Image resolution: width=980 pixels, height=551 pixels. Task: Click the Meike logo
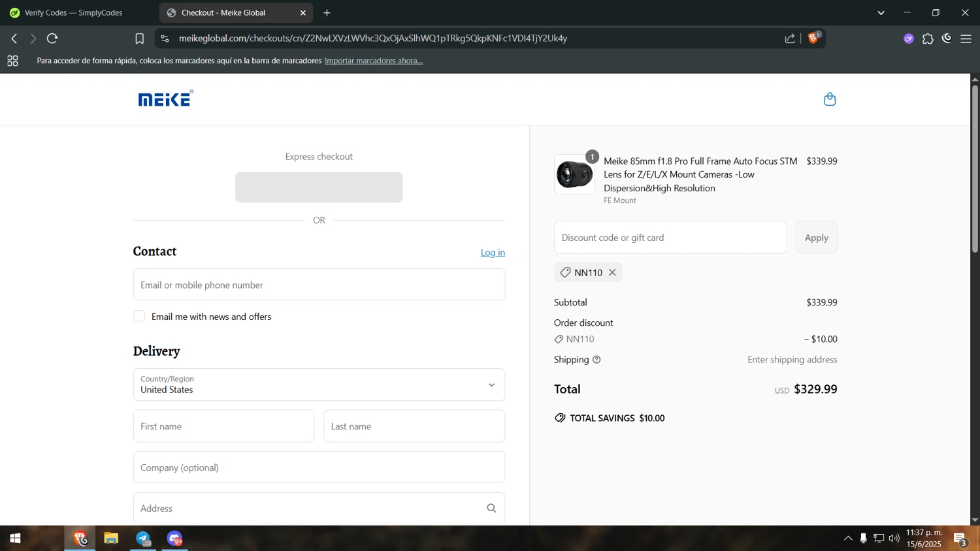[165, 99]
